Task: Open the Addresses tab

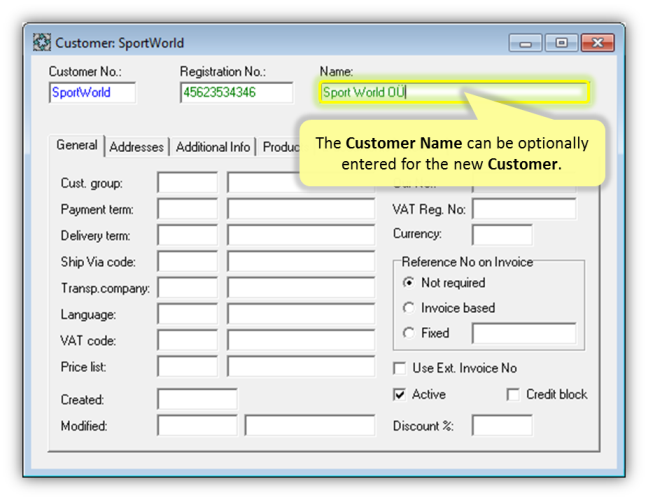Action: (x=137, y=147)
